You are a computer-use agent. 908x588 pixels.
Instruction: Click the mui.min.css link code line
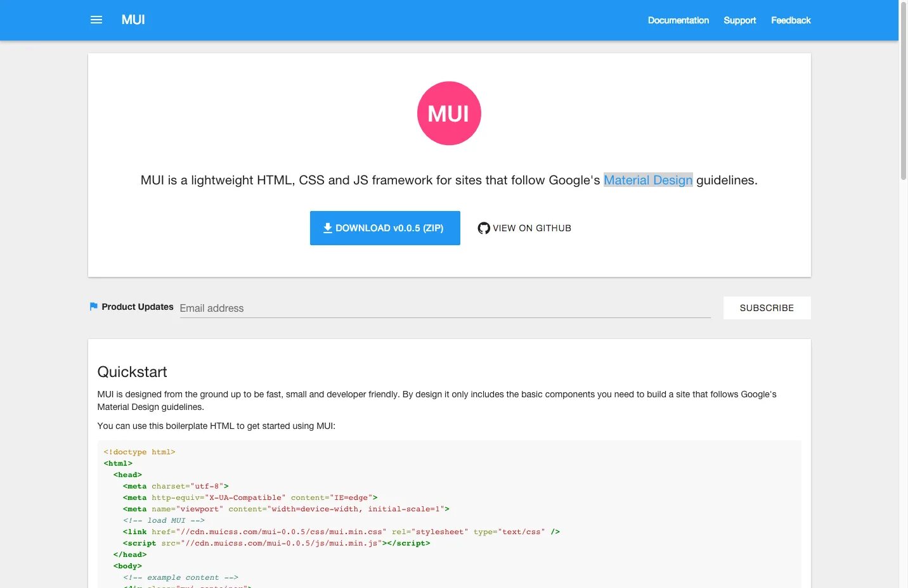[341, 532]
